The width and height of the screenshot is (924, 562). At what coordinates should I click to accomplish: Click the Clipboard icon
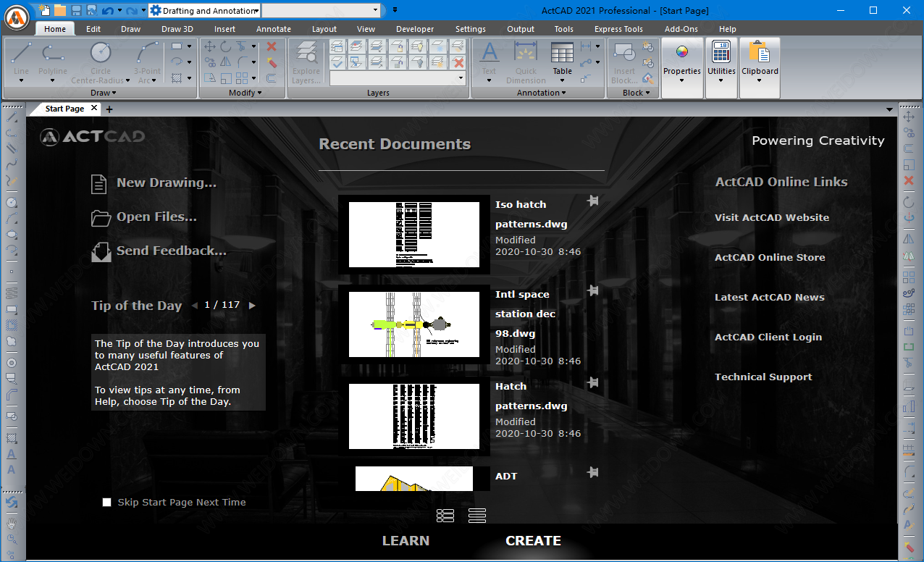pyautogui.click(x=760, y=53)
